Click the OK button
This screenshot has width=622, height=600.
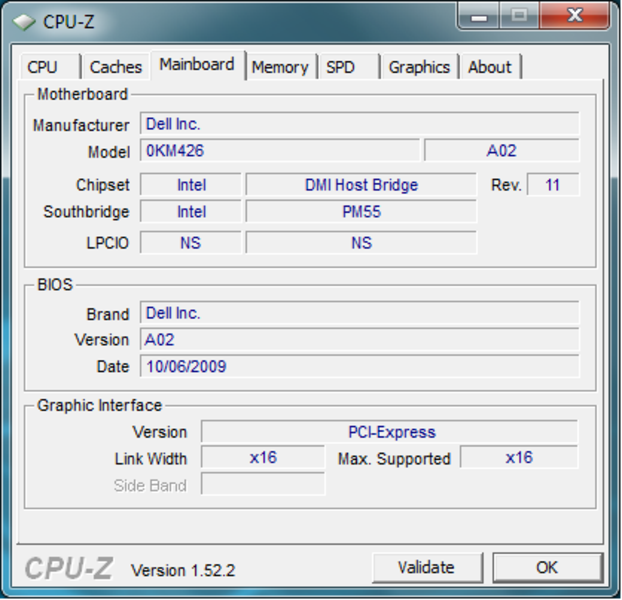547,567
